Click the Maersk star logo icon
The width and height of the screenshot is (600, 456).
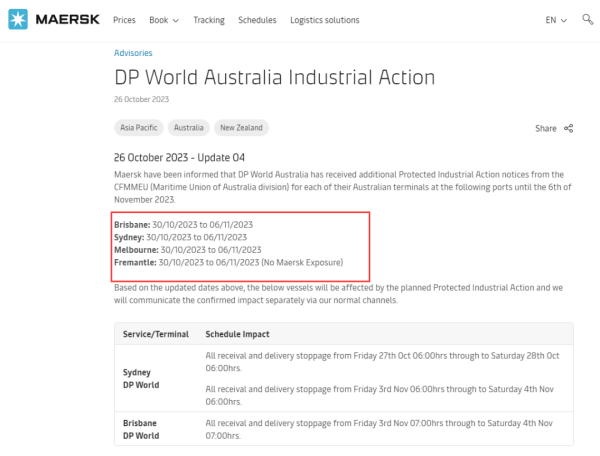pos(17,20)
